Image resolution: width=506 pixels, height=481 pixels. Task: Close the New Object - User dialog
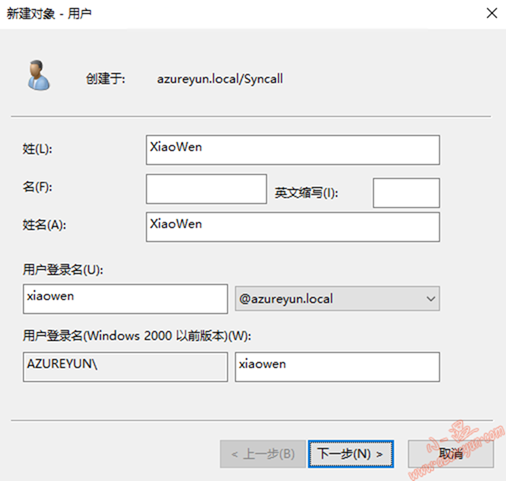pyautogui.click(x=492, y=14)
